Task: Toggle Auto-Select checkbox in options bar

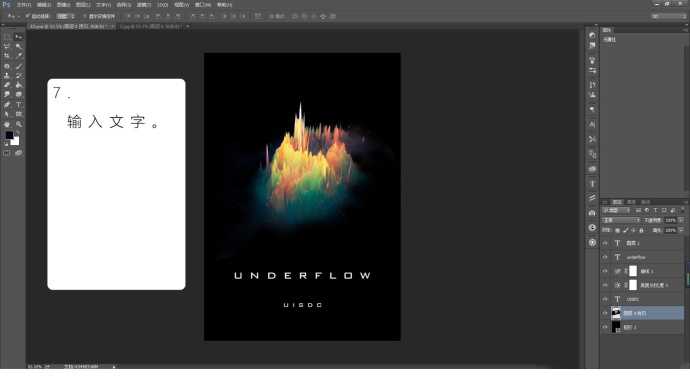Action: (x=27, y=16)
